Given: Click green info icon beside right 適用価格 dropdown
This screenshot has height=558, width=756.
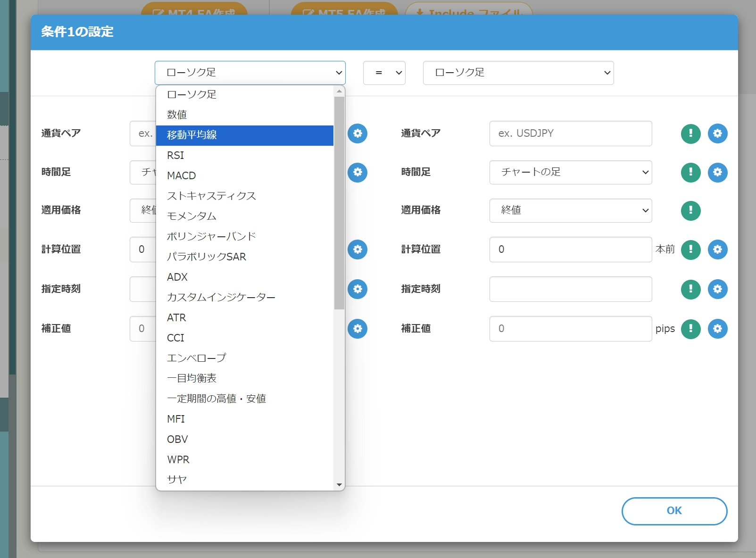Looking at the screenshot, I should pyautogui.click(x=690, y=210).
